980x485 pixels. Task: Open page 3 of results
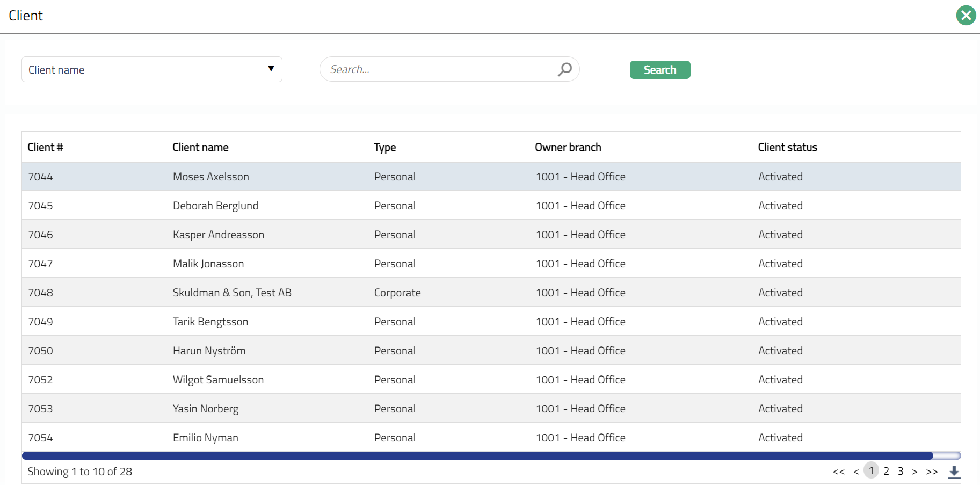tap(901, 471)
